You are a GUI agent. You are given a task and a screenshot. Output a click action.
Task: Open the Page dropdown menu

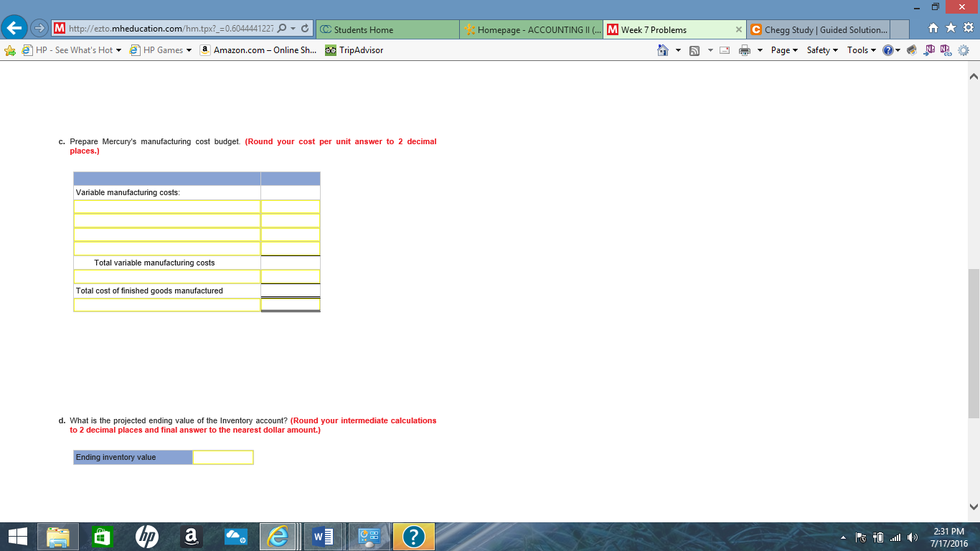click(782, 51)
